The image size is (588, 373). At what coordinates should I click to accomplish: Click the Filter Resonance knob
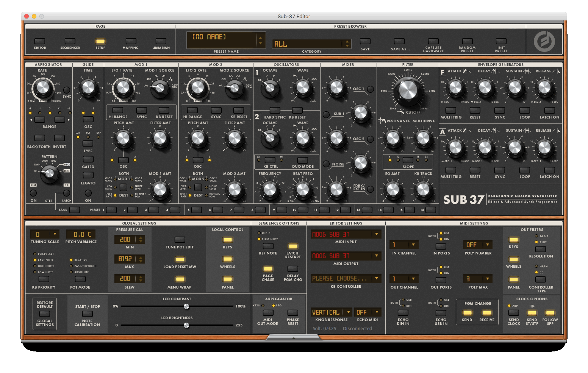tap(393, 138)
